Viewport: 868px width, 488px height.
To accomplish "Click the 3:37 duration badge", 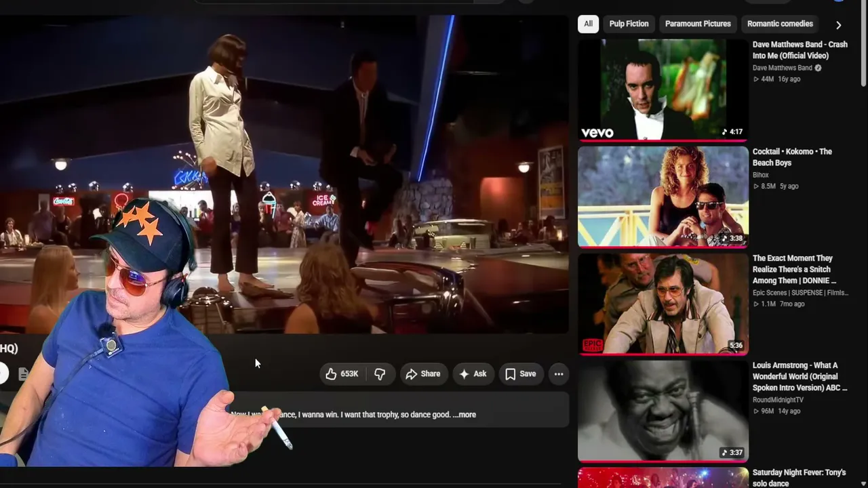I will pos(732,453).
